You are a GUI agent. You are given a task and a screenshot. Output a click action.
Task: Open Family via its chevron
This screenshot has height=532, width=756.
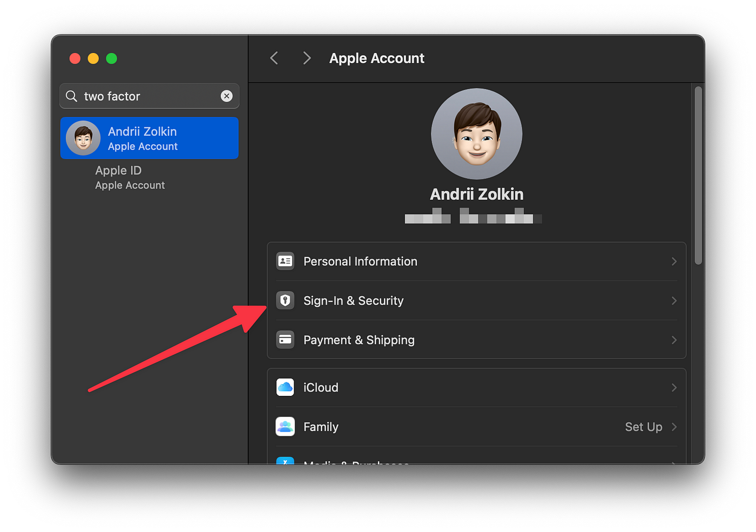(674, 427)
